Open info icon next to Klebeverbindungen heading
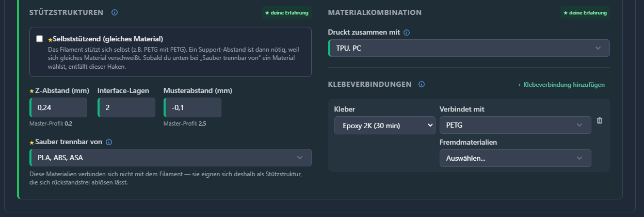Screen dimensions: 644x217 422,84
